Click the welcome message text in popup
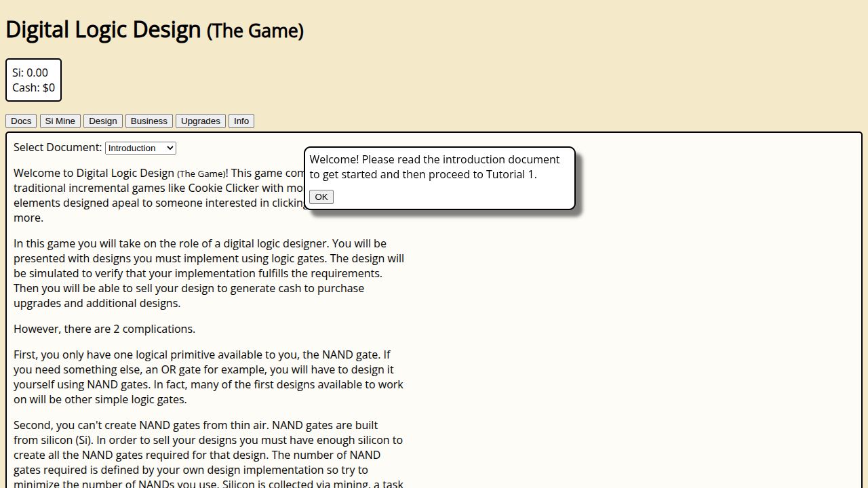 tap(435, 167)
